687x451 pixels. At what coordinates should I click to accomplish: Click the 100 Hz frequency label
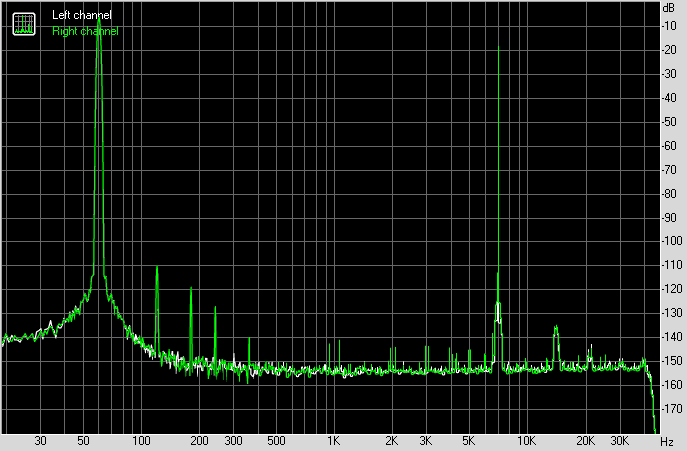(x=141, y=441)
